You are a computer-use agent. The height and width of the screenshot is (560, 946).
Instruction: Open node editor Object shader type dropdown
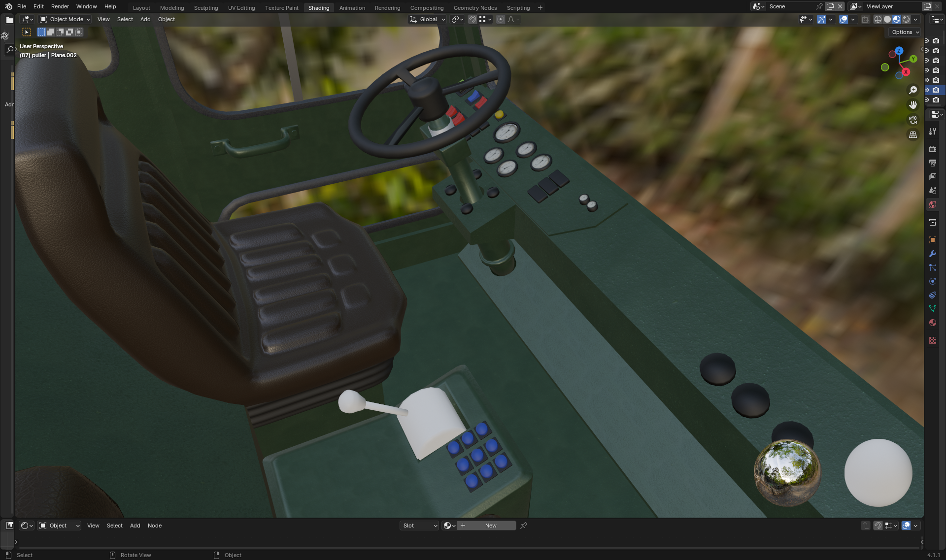pyautogui.click(x=59, y=526)
